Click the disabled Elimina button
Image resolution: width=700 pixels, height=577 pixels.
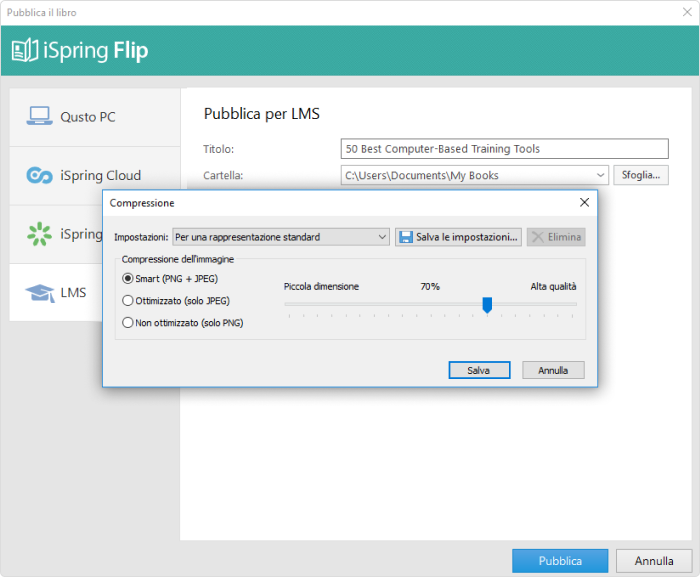pyautogui.click(x=556, y=237)
